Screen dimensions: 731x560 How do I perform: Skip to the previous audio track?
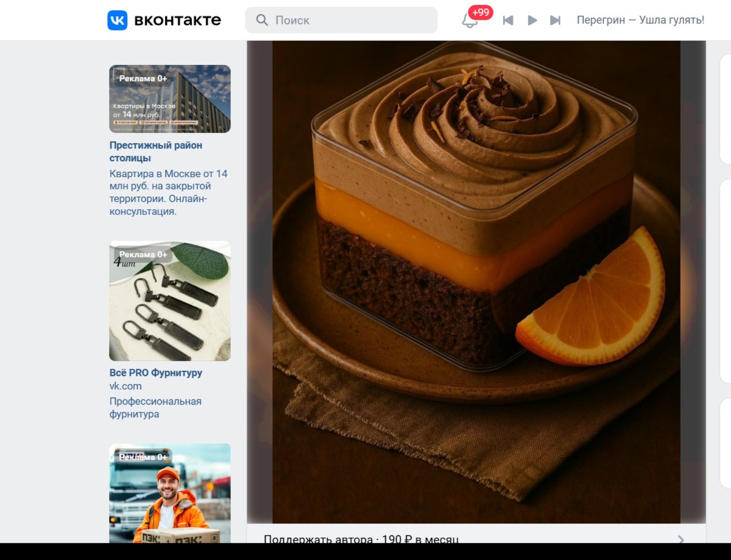(x=508, y=20)
